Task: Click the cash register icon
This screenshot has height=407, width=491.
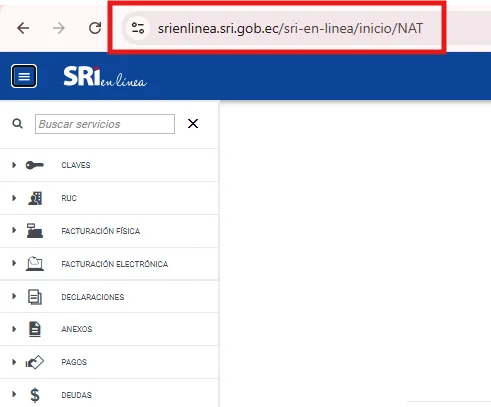Action: tap(35, 230)
